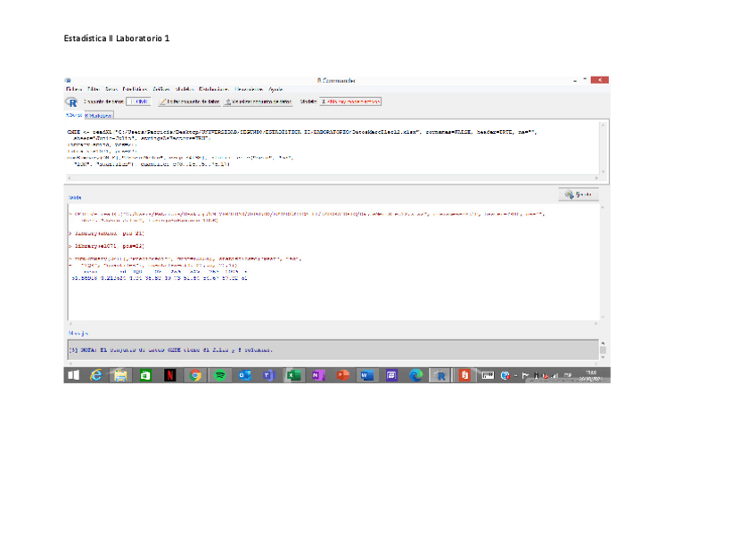Open Internet Explorer from the taskbar
This screenshot has width=756, height=534.
[x=96, y=376]
